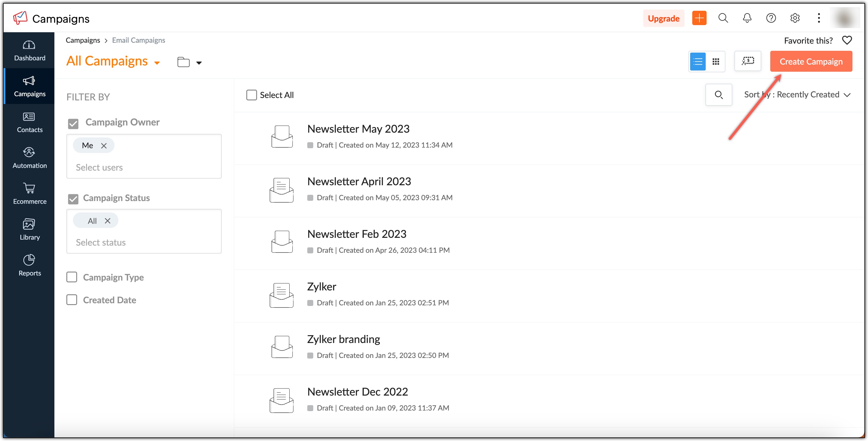
Task: Open the folder dropdown arrow
Action: click(x=199, y=63)
